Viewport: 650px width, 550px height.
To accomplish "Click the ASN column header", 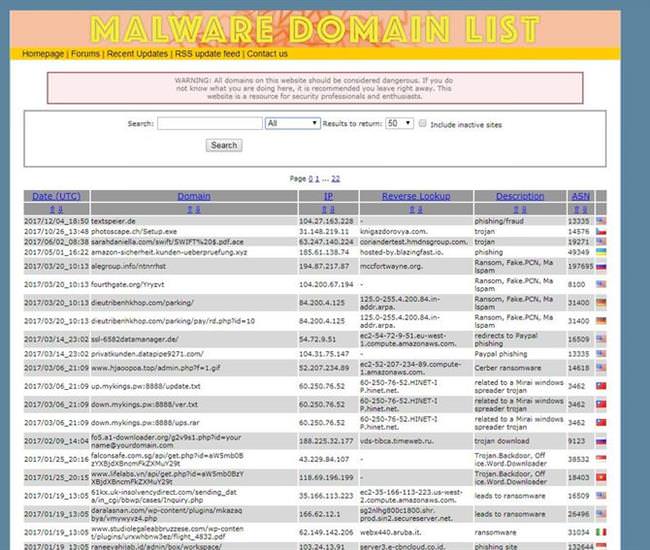I will 580,196.
